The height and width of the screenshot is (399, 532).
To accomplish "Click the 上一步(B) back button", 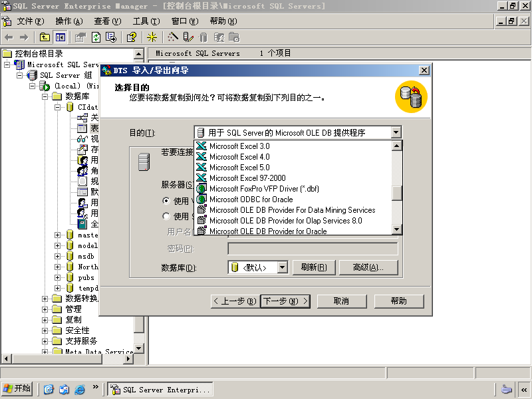I will coord(235,301).
